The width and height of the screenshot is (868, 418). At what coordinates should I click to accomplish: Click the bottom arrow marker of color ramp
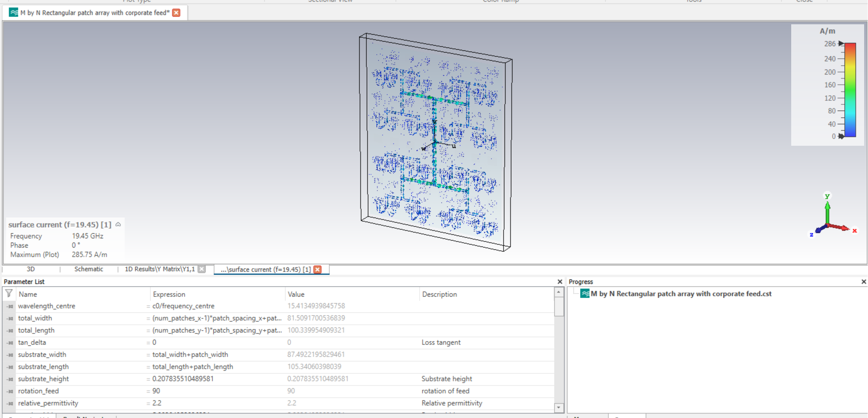click(x=841, y=136)
